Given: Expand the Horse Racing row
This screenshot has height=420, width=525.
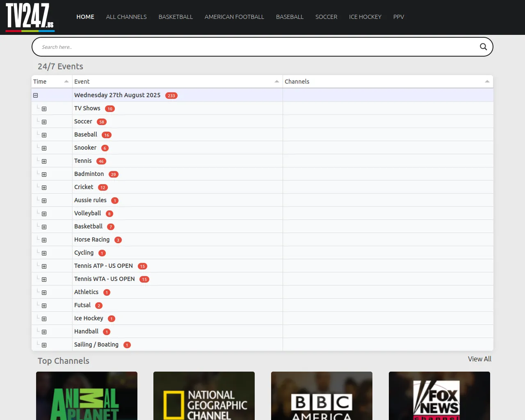Looking at the screenshot, I should pos(44,240).
